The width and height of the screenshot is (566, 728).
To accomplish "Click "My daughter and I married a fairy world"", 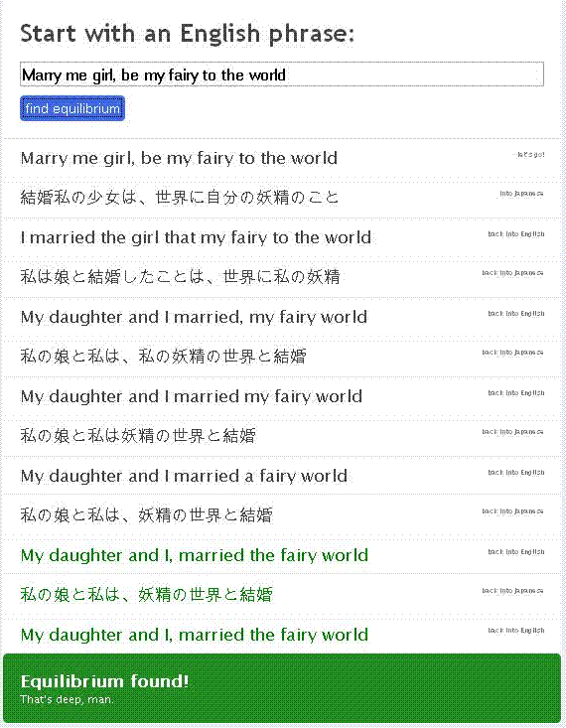I will (x=184, y=476).
